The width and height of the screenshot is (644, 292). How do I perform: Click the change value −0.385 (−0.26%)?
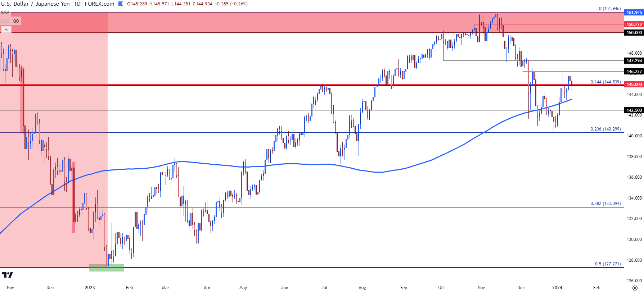(231, 4)
